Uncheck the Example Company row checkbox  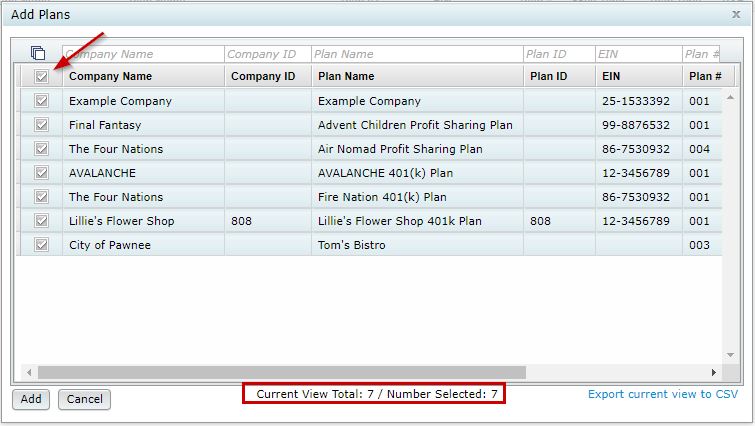[41, 101]
